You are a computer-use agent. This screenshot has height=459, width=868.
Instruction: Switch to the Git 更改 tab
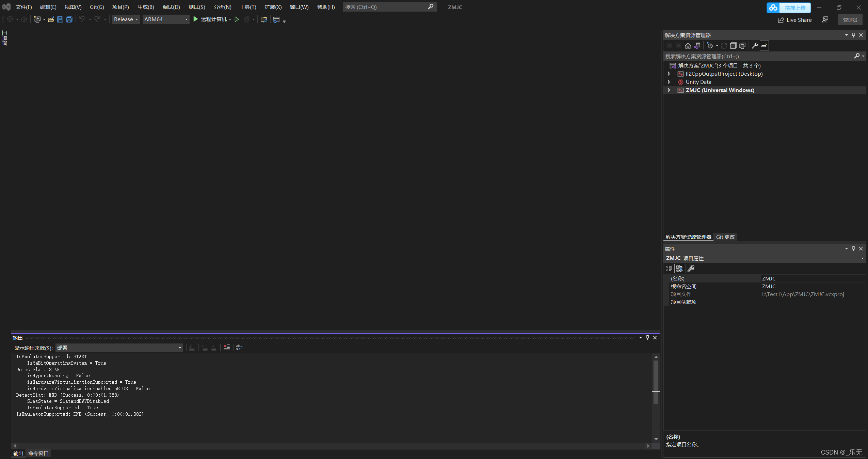[725, 237]
